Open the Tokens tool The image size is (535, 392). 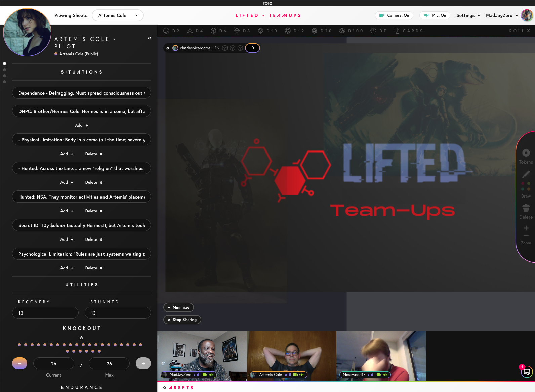pos(526,153)
